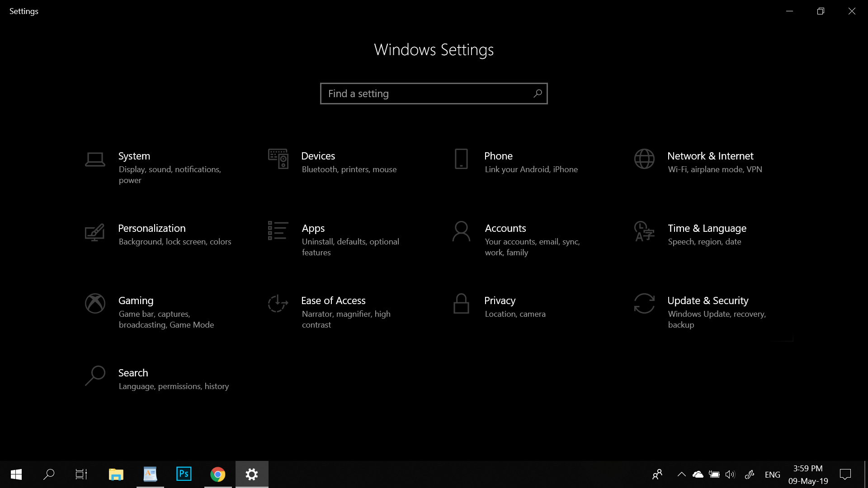Open Update & Security refresh icon
Image resolution: width=868 pixels, height=488 pixels.
(644, 303)
